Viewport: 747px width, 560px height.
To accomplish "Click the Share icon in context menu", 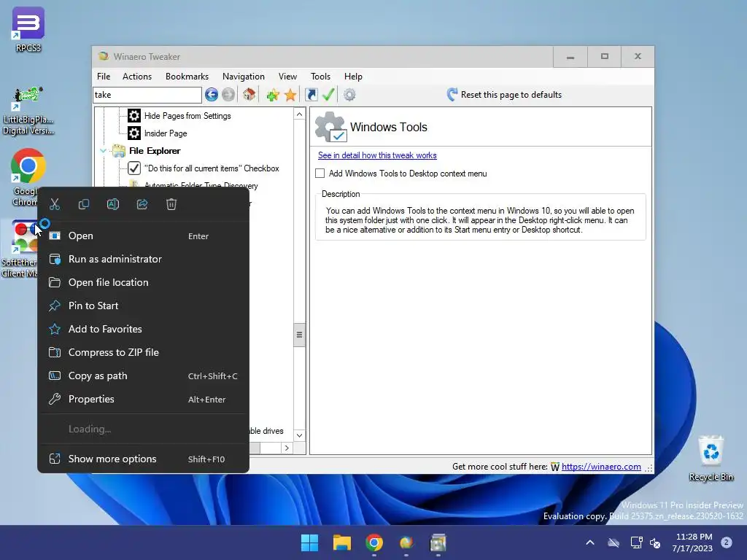I will [142, 204].
